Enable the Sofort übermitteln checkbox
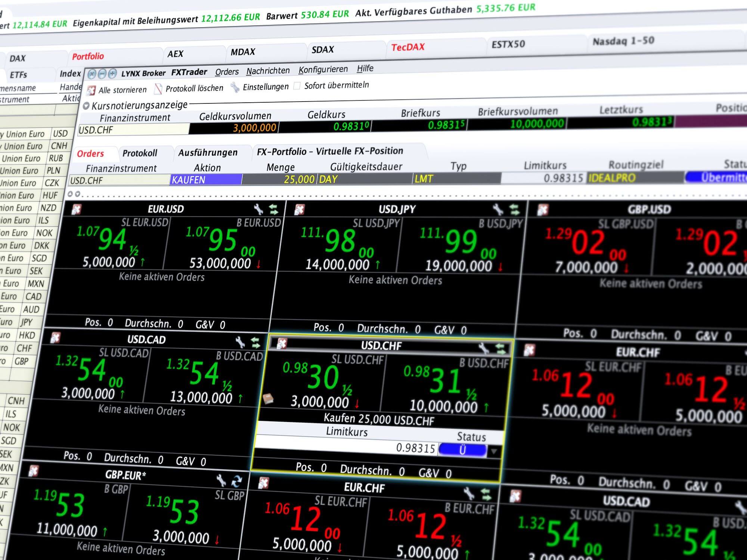This screenshot has width=747, height=560. [297, 85]
